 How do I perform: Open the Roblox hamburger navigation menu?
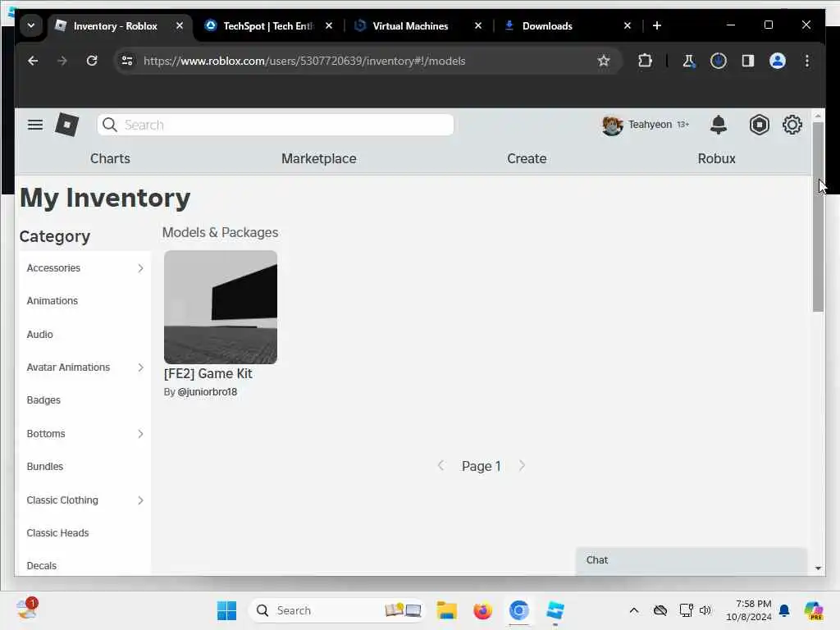coord(35,125)
